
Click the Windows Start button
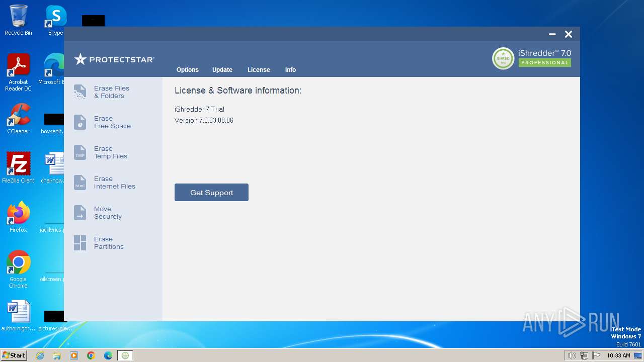tap(14, 355)
